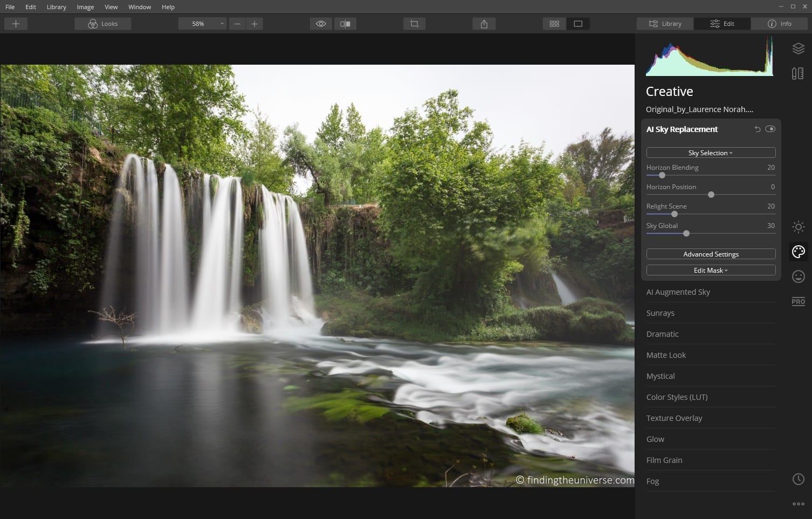The height and width of the screenshot is (519, 812).
Task: Open the Sky Selection dropdown
Action: 711,153
